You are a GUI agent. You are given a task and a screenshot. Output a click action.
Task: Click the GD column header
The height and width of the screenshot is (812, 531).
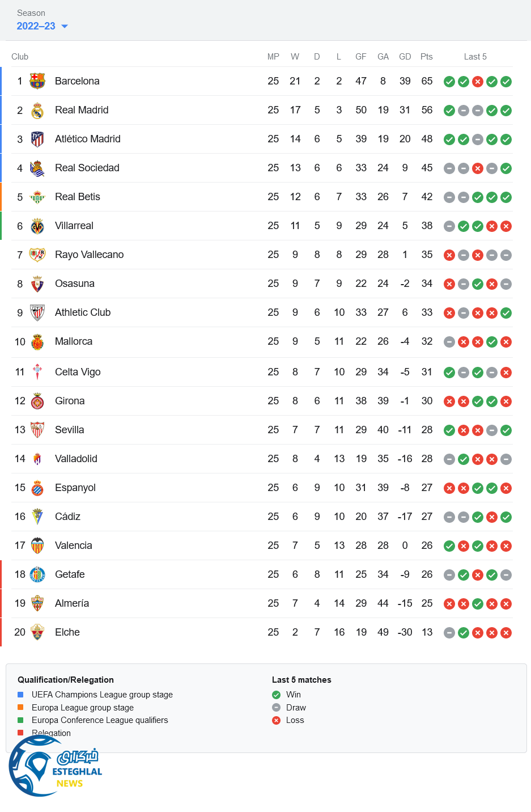pos(405,57)
